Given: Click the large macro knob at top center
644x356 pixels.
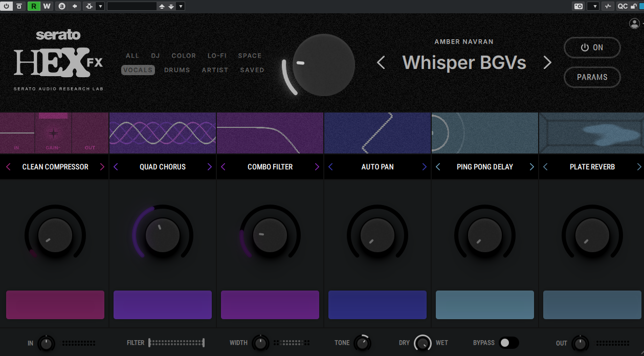Looking at the screenshot, I should pyautogui.click(x=323, y=65).
